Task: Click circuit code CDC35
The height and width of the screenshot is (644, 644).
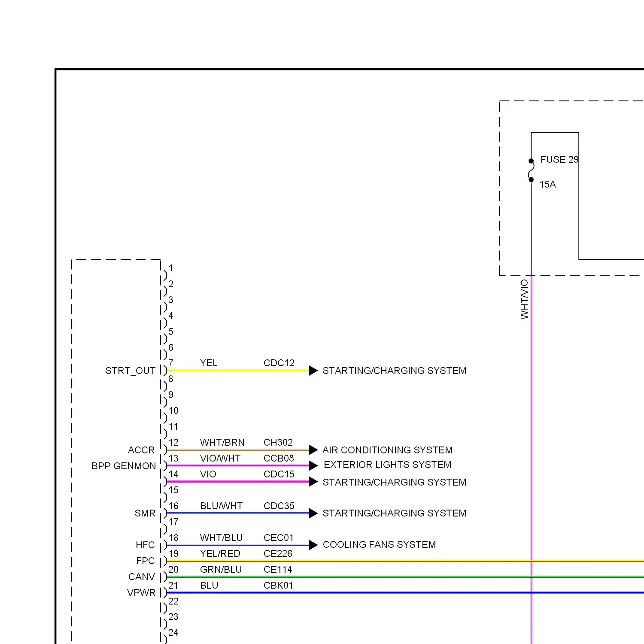Action: tap(279, 506)
